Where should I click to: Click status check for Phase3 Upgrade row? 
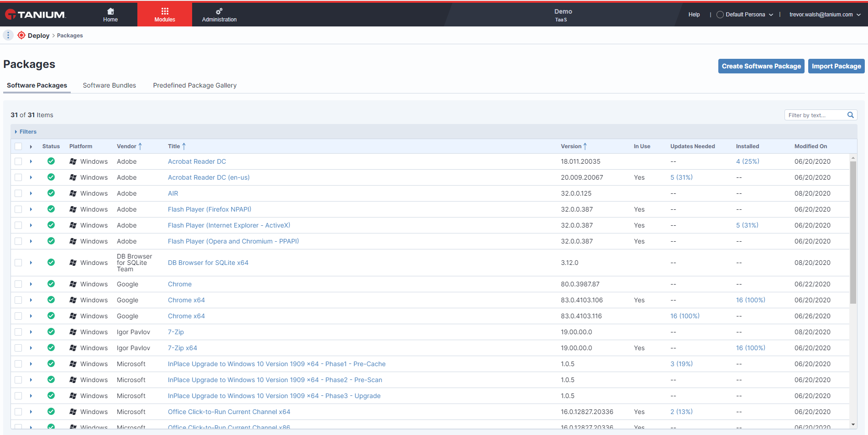click(x=51, y=395)
